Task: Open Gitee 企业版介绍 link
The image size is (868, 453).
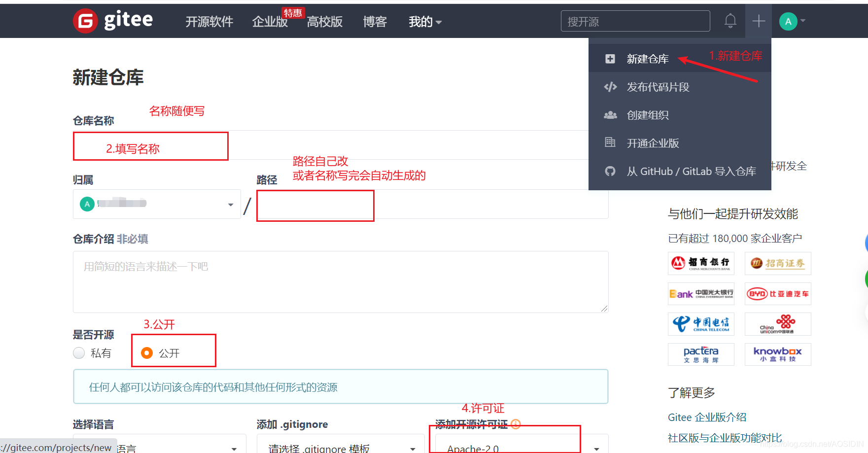Action: click(707, 417)
